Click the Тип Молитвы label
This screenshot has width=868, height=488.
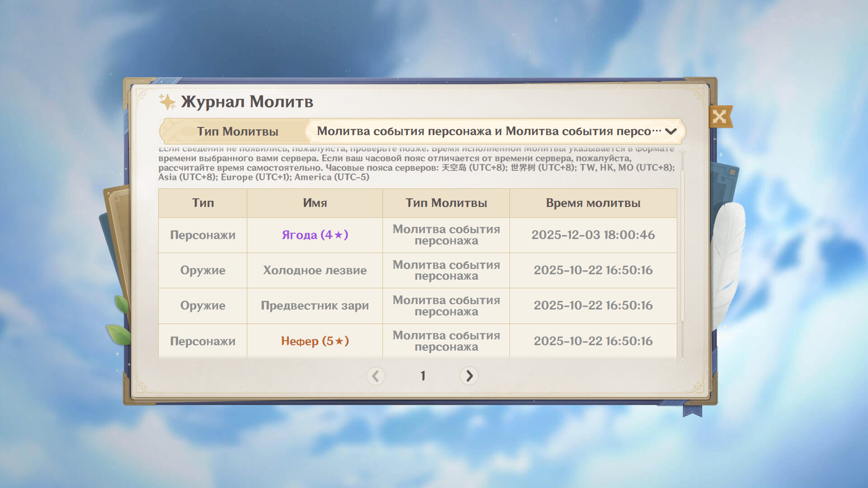[237, 131]
